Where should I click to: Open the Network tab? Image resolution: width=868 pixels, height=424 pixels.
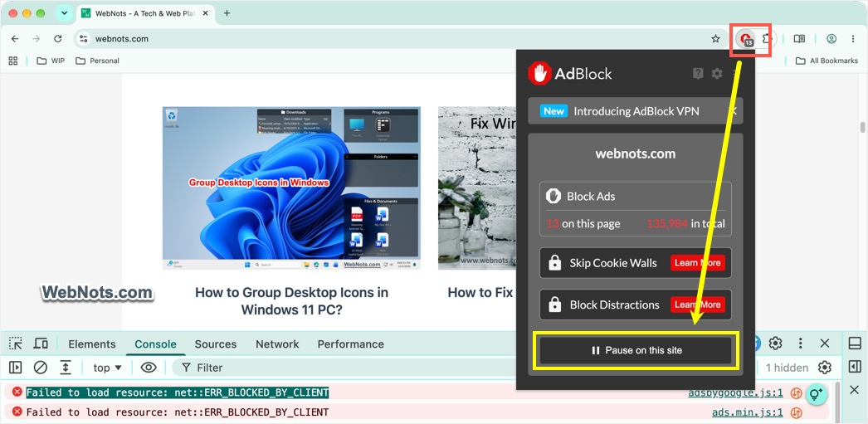pyautogui.click(x=277, y=344)
